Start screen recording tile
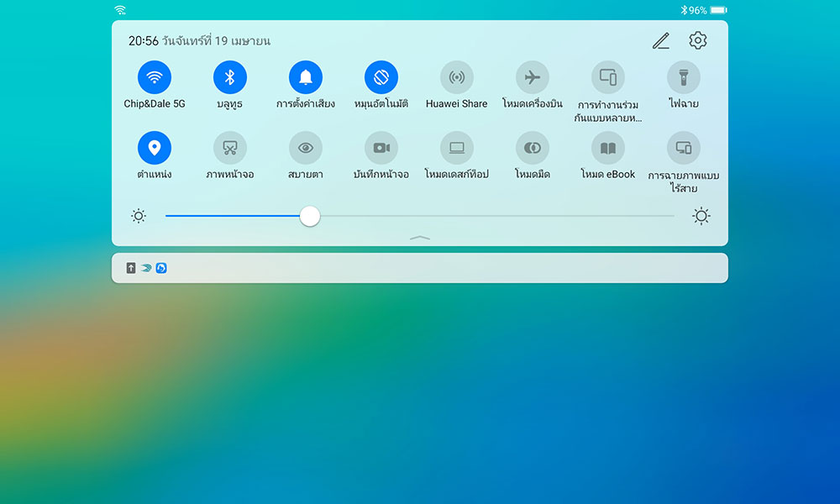 [381, 148]
